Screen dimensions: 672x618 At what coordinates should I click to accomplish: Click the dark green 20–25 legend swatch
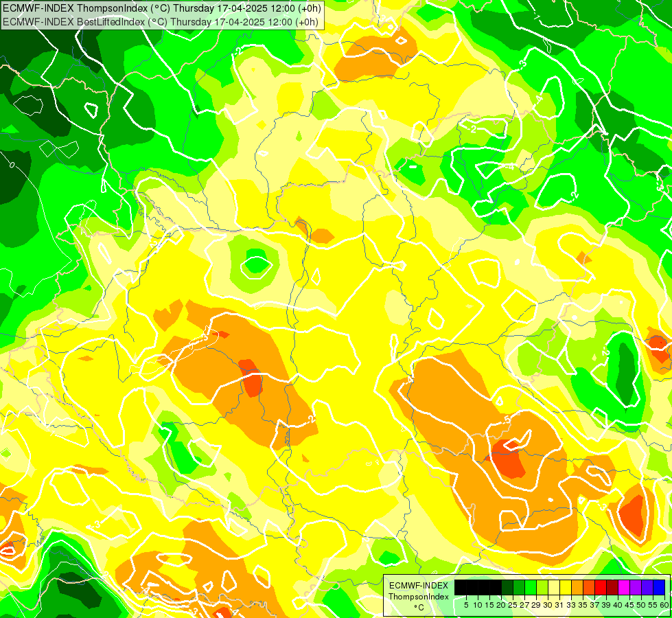tap(507, 587)
